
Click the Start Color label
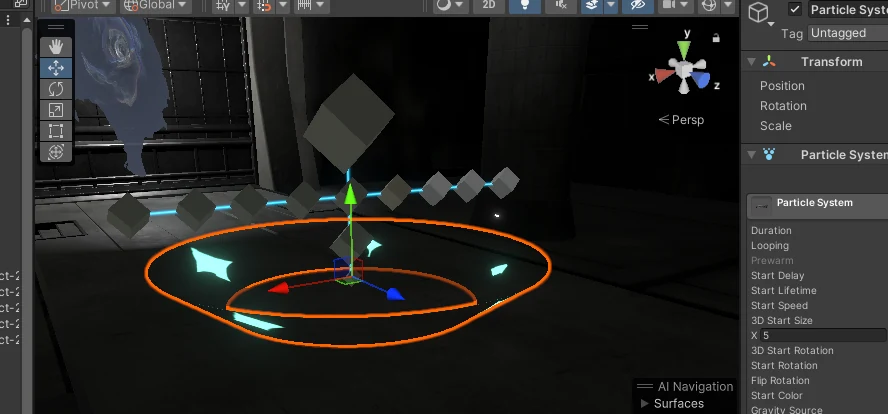(x=776, y=396)
